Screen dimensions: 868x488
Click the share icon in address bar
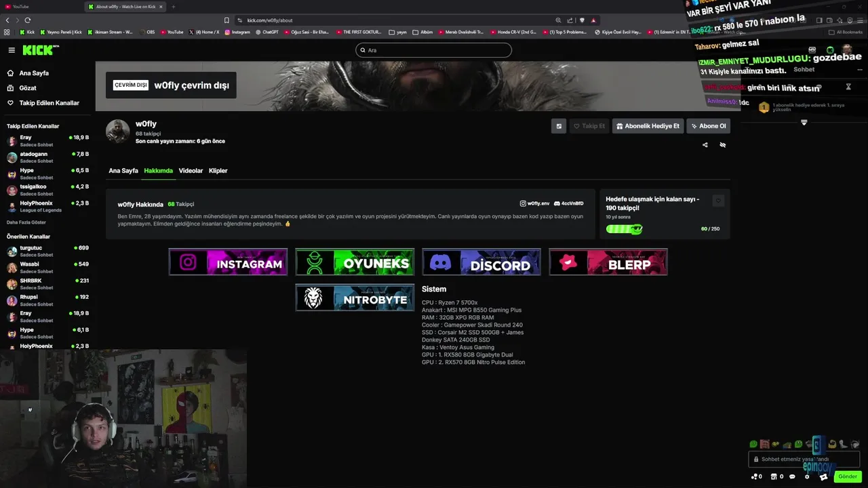pos(570,20)
